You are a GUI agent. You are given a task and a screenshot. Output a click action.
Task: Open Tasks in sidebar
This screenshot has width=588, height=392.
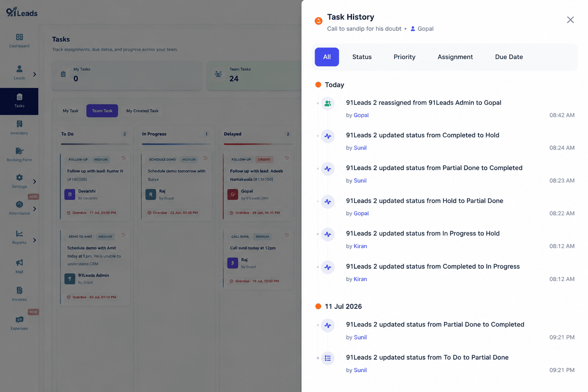click(x=19, y=101)
